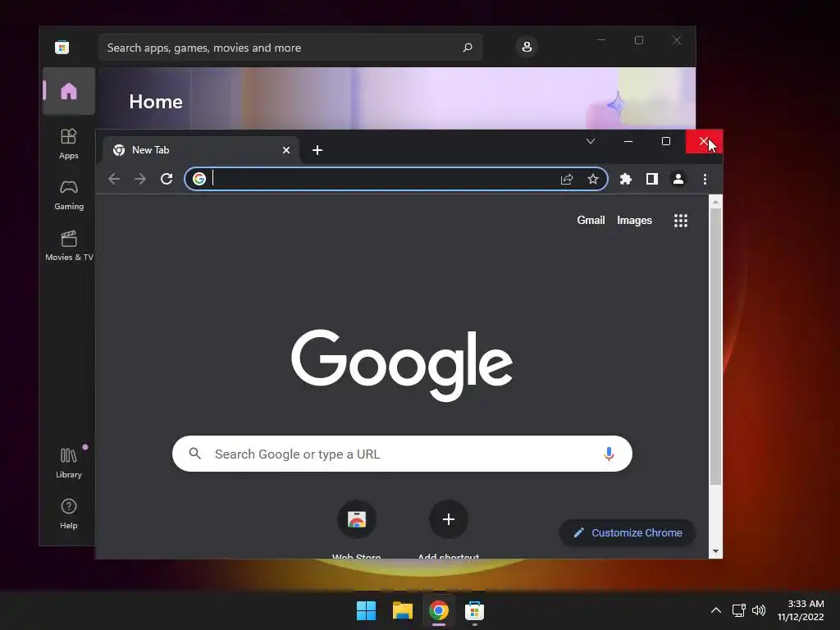
Task: Open volume control in system tray
Action: click(x=759, y=610)
